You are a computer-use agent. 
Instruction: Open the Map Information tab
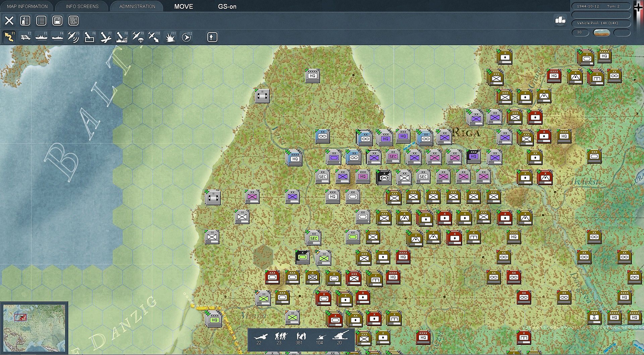pyautogui.click(x=27, y=6)
